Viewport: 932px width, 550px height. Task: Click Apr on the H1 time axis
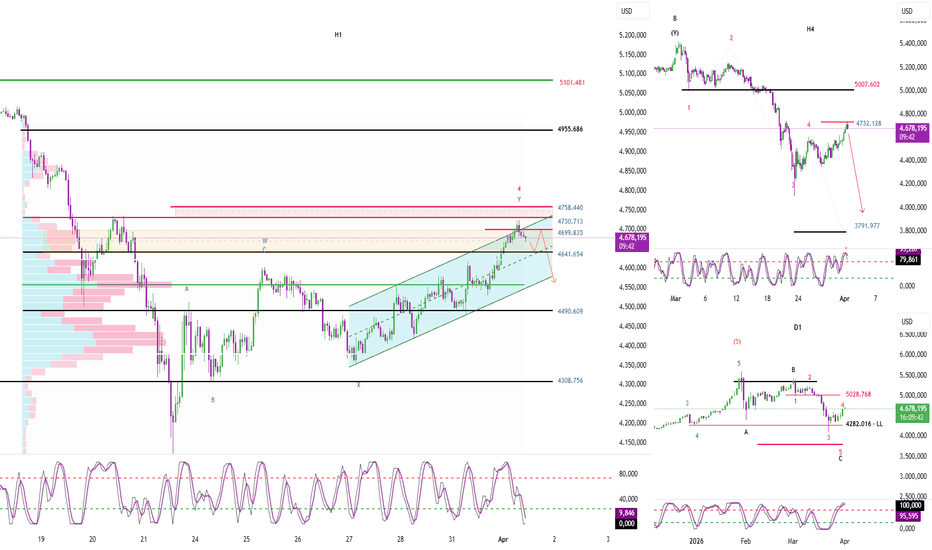tap(503, 539)
